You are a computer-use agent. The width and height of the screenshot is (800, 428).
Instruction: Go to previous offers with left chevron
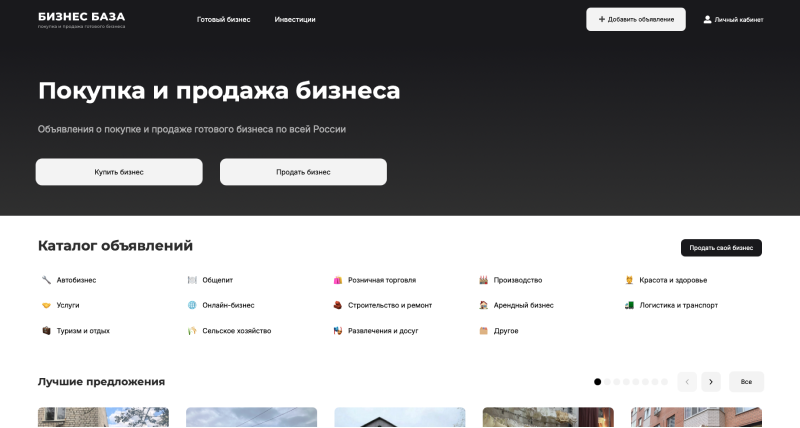click(x=687, y=381)
